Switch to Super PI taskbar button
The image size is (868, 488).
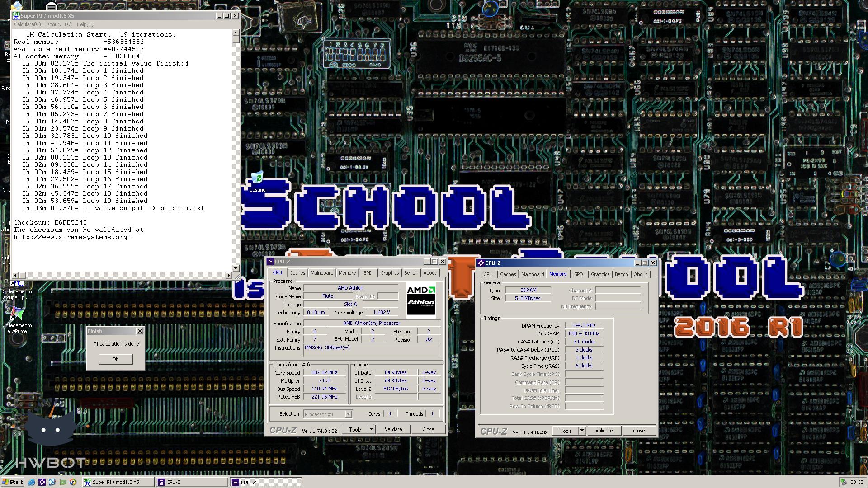click(118, 482)
